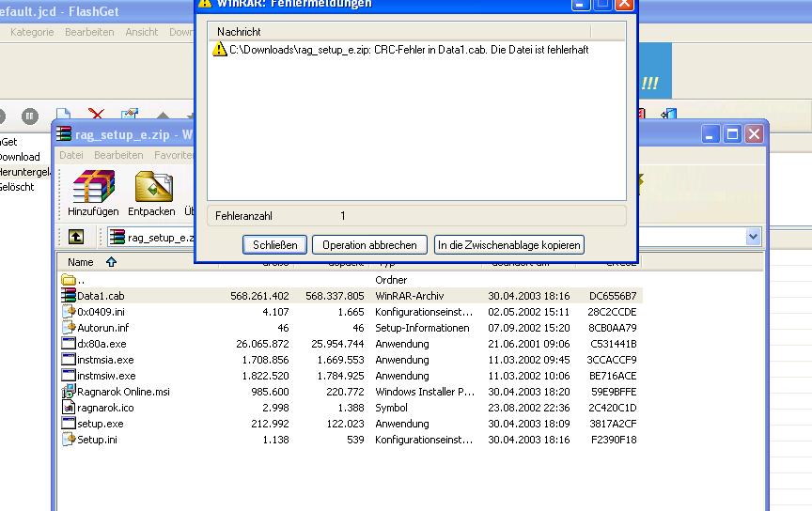The width and height of the screenshot is (812, 511).
Task: Open the Bearbeiten menu in FlashGet
Action: pos(89,32)
